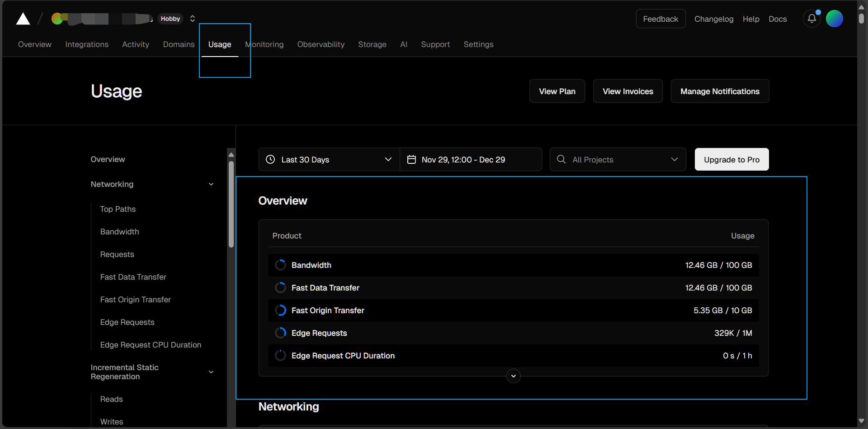The image size is (868, 429).
Task: Select Fast Data Transfer in sidebar
Action: coord(133,277)
